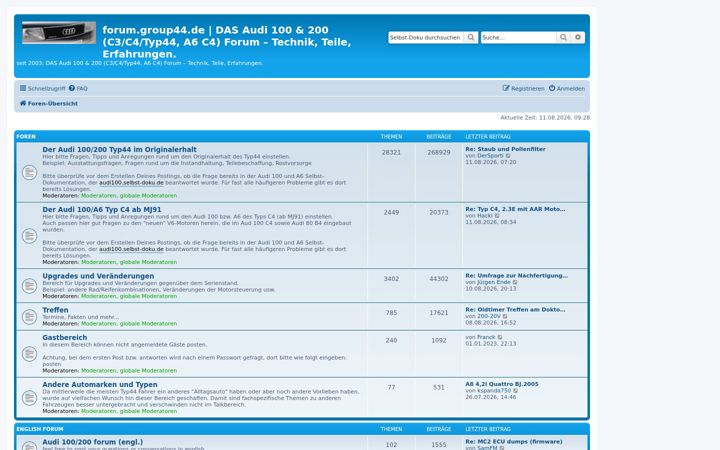Image resolution: width=720 pixels, height=450 pixels.
Task: Click Aktuelle Zeit timestamp text
Action: coord(545,118)
